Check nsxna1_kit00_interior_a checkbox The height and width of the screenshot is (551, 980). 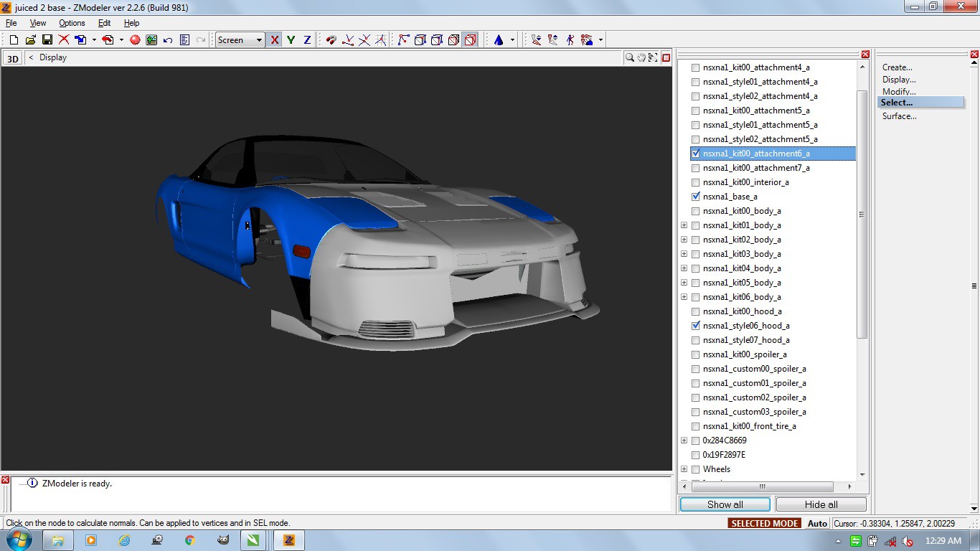pos(695,182)
